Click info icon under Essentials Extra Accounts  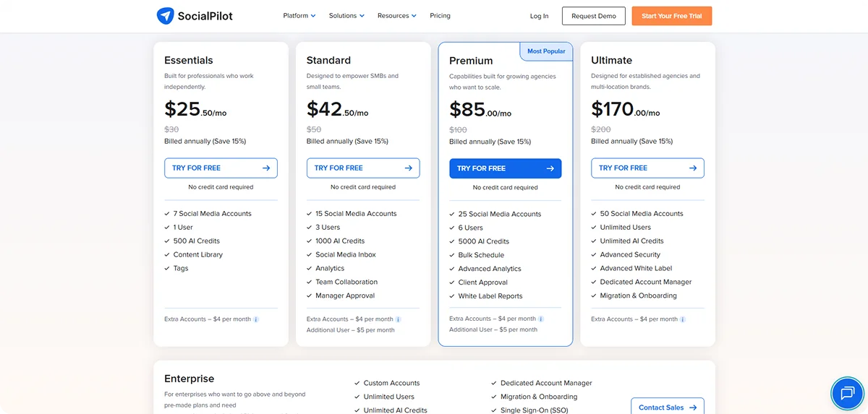256,319
